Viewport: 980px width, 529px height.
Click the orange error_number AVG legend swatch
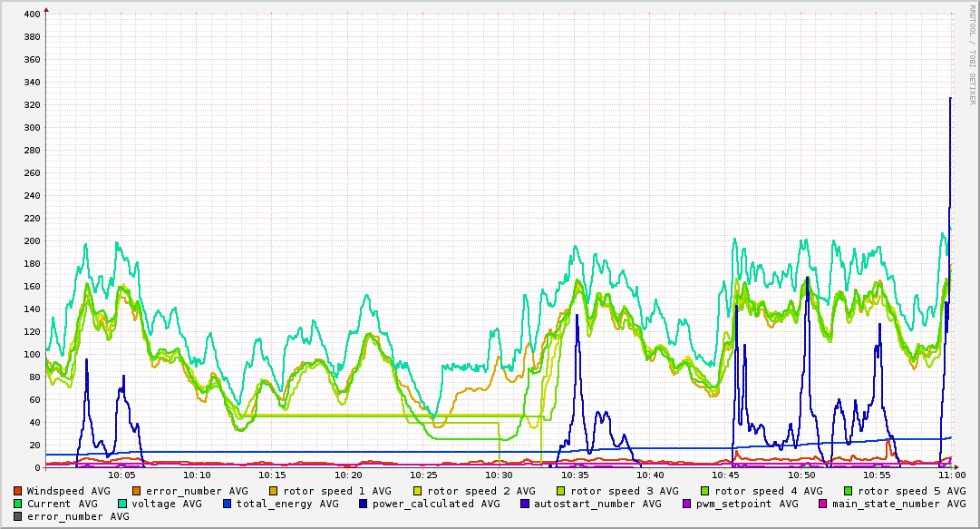(x=137, y=491)
